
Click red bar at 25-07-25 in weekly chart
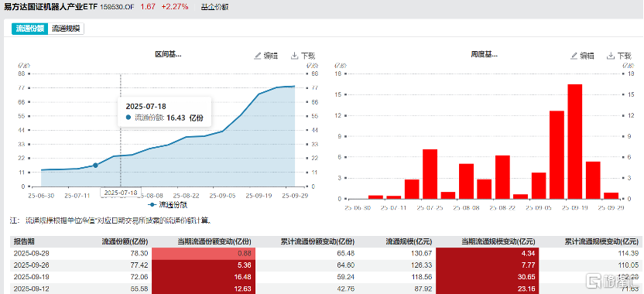[x=430, y=173]
